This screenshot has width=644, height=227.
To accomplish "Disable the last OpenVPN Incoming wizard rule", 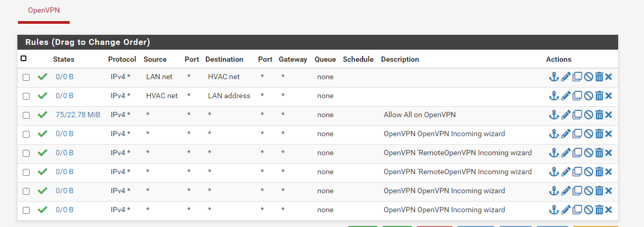I will pos(589,210).
